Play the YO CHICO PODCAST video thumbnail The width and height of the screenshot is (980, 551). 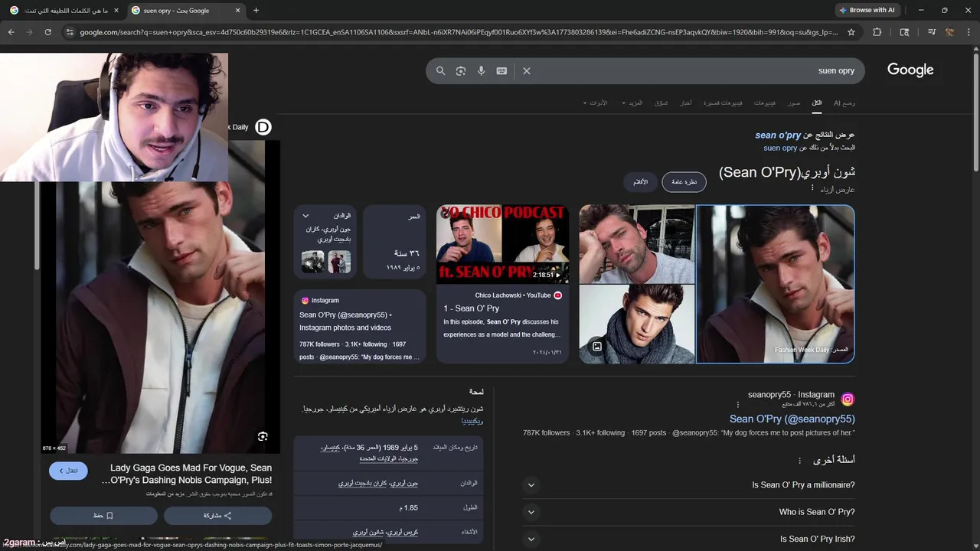point(502,245)
